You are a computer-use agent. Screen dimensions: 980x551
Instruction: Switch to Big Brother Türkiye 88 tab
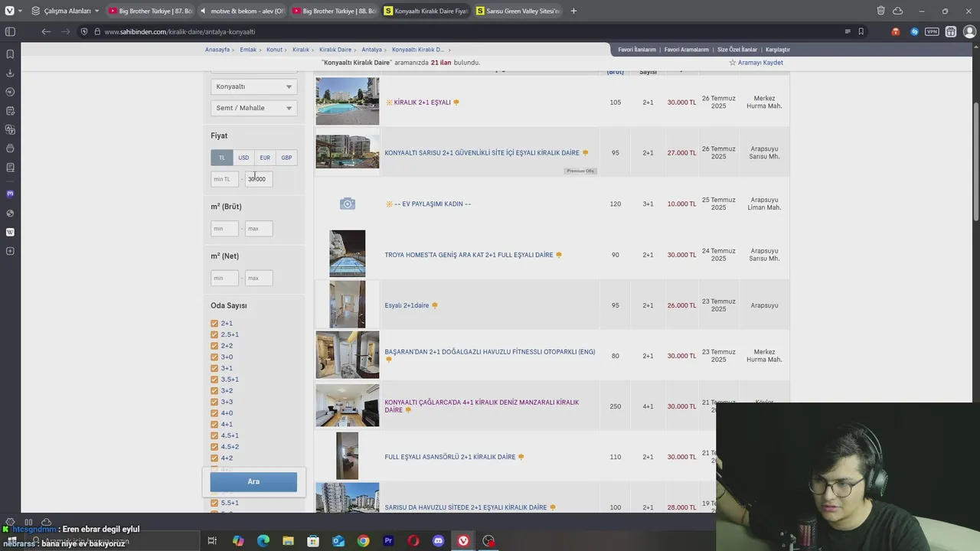click(333, 11)
